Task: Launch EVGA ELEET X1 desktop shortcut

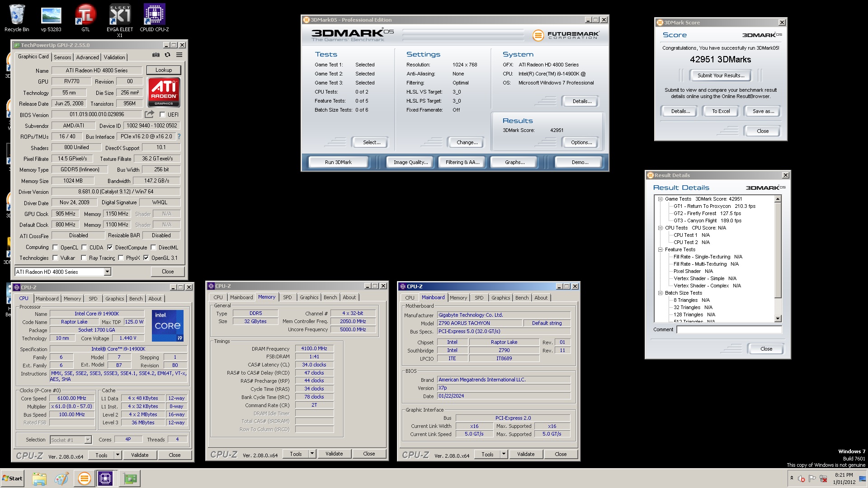Action: click(120, 20)
